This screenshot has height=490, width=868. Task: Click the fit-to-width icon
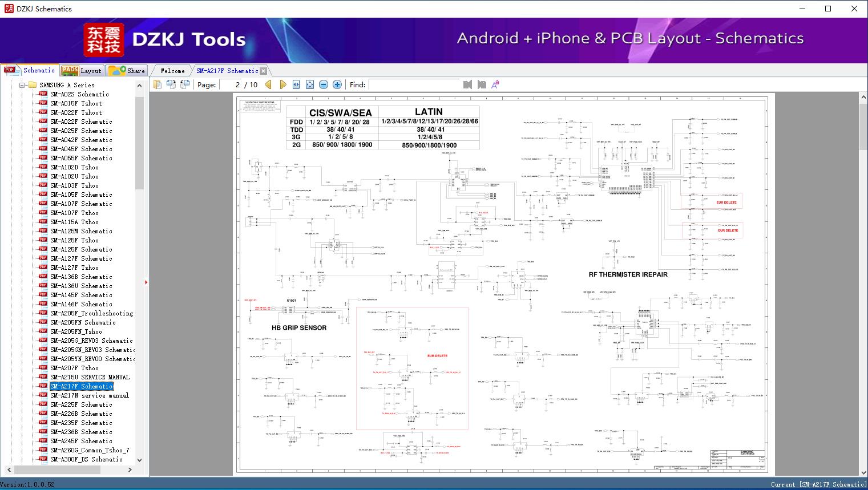point(296,84)
